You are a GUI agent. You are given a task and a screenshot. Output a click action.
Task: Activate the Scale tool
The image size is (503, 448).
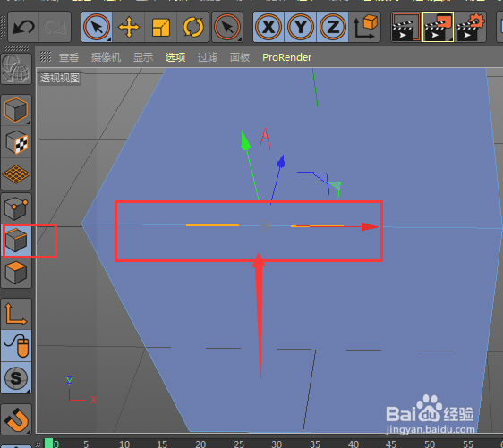tap(161, 27)
